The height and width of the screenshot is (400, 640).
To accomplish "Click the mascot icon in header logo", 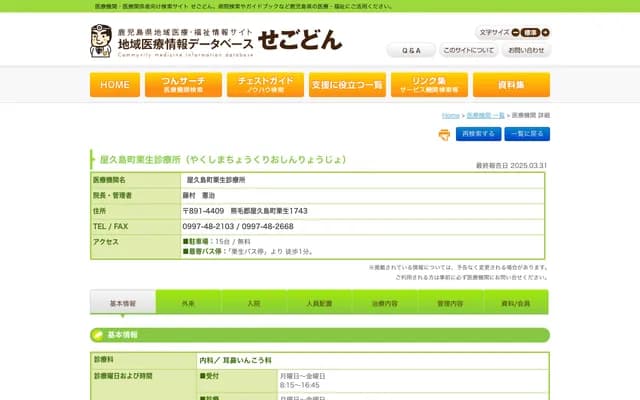I will (x=102, y=41).
